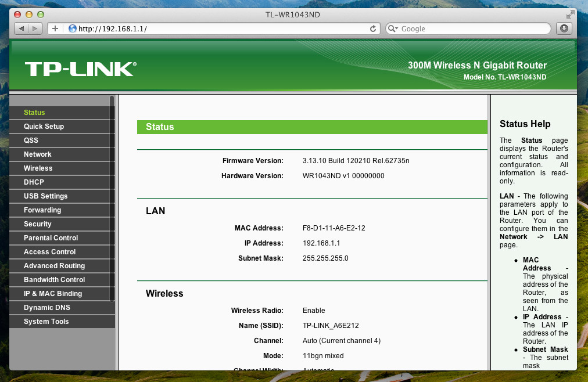Click the green Status section header

[312, 127]
